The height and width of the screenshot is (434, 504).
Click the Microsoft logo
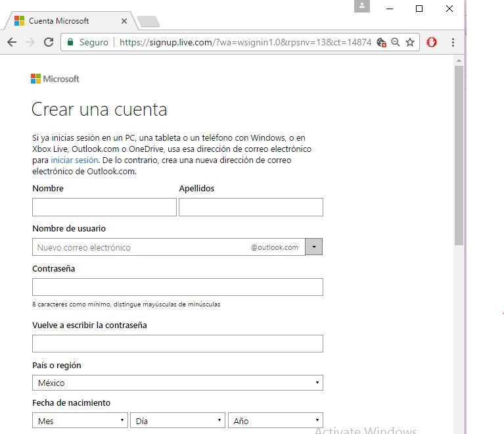point(55,79)
